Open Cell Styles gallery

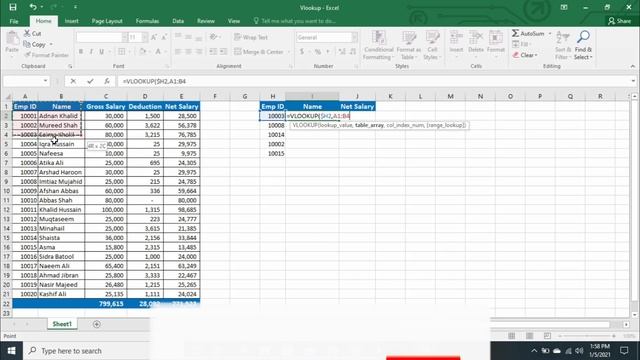pyautogui.click(x=432, y=45)
